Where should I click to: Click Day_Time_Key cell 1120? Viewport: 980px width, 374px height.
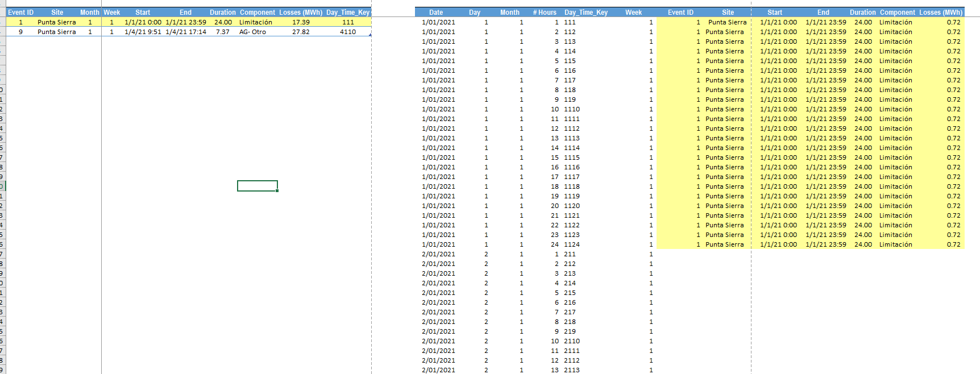572,206
